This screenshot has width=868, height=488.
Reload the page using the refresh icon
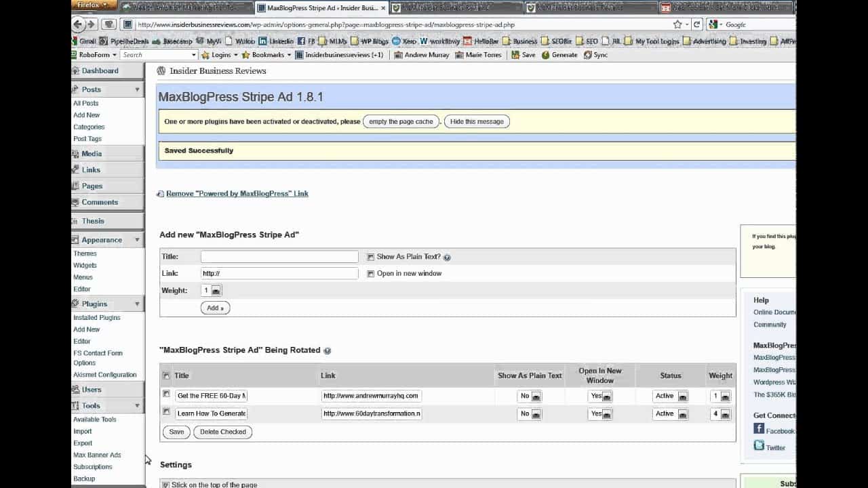pyautogui.click(x=696, y=24)
